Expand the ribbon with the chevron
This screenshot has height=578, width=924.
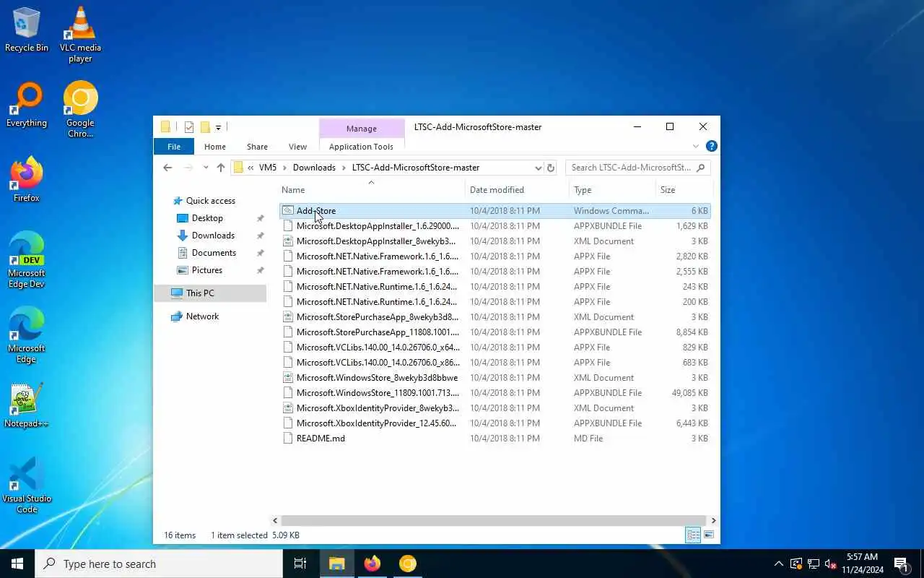696,146
